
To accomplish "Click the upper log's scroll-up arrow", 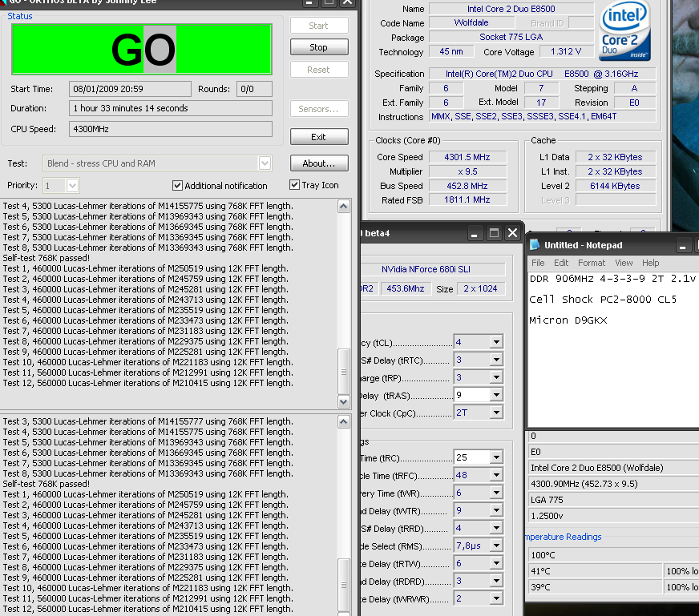I will click(343, 206).
